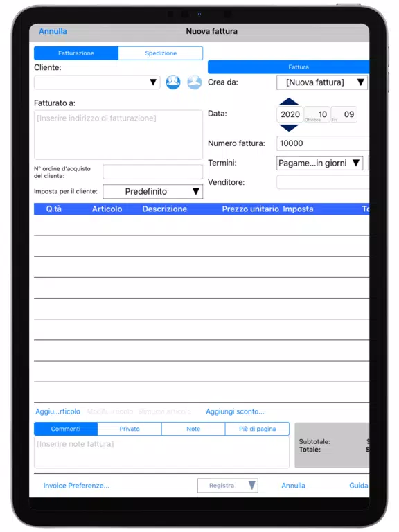Select the month 10 date field

(317, 114)
